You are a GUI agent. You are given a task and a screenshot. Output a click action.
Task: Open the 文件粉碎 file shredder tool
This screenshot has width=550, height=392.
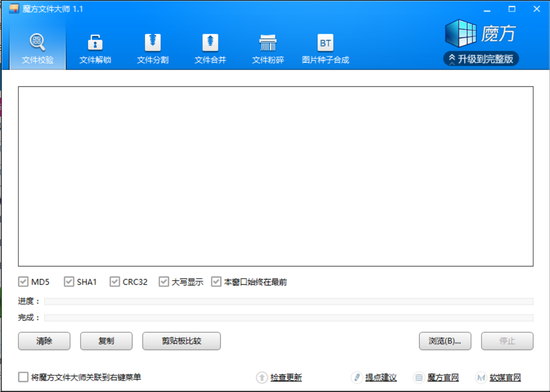267,48
